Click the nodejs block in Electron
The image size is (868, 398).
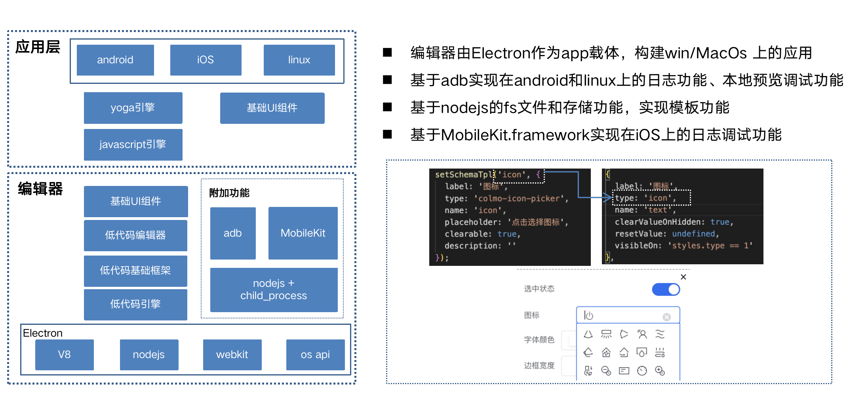[x=149, y=354]
